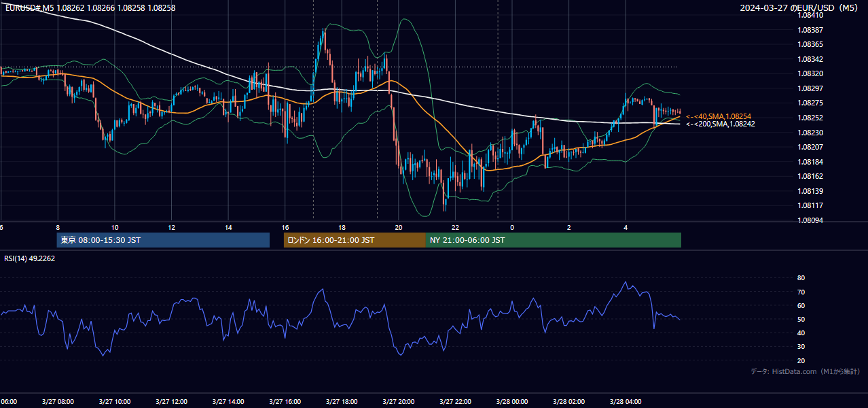Image resolution: width=868 pixels, height=408 pixels.
Task: Click price axis value 1.08162
Action: 810,176
